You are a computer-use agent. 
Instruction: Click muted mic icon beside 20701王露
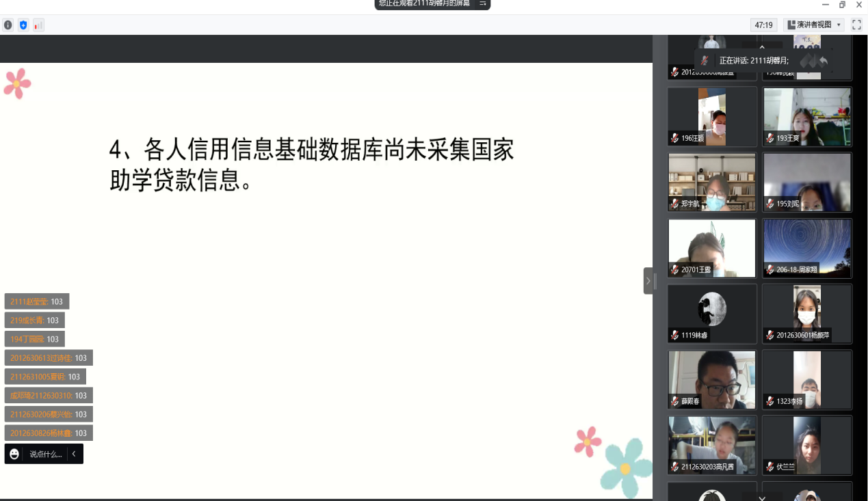pyautogui.click(x=675, y=270)
